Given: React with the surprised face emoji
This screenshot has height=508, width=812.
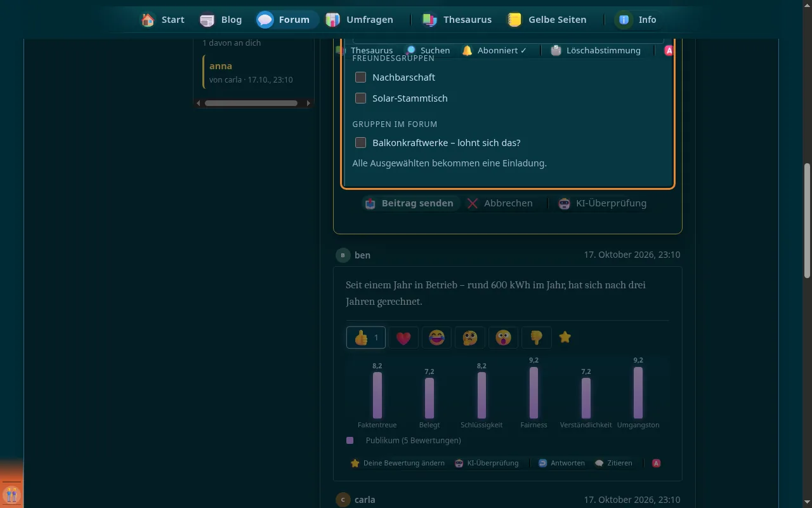Looking at the screenshot, I should point(503,338).
